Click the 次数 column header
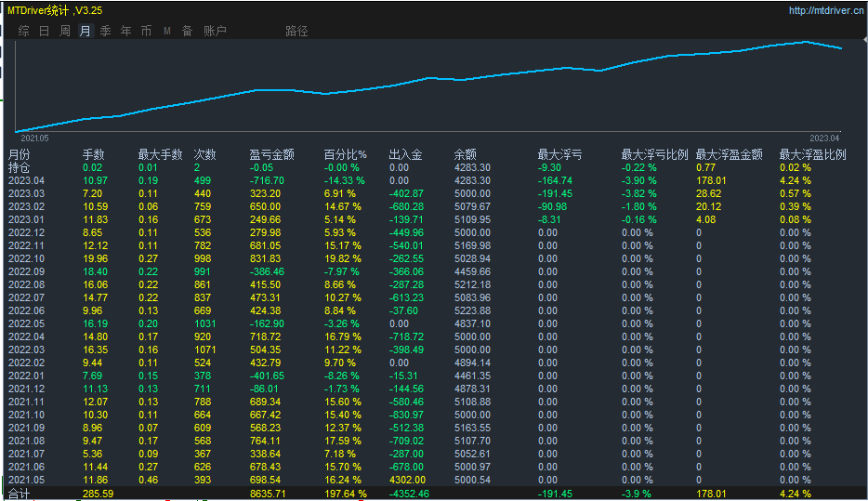The image size is (868, 501). [x=204, y=154]
